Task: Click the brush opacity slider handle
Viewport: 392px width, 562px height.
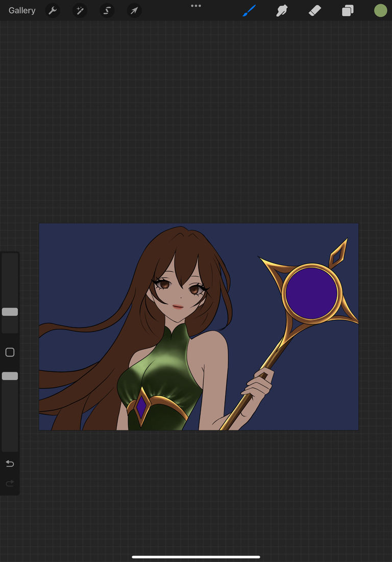Action: click(x=10, y=376)
